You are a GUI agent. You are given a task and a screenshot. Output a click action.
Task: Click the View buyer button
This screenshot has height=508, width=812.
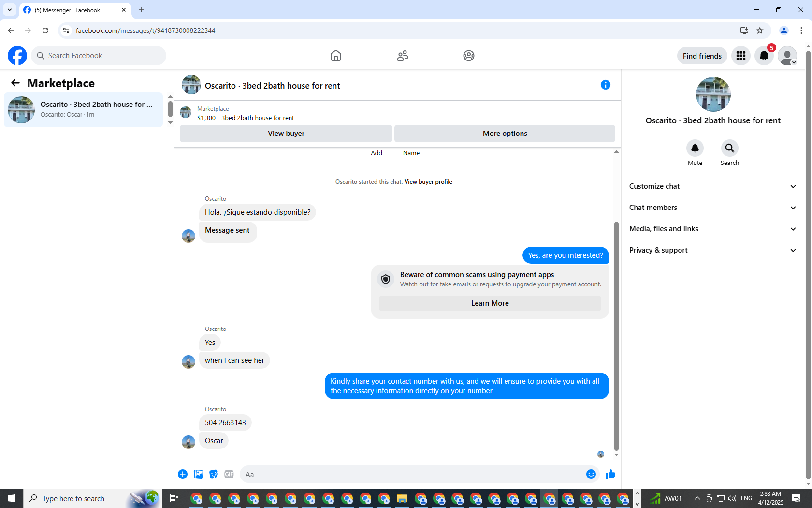pos(286,134)
